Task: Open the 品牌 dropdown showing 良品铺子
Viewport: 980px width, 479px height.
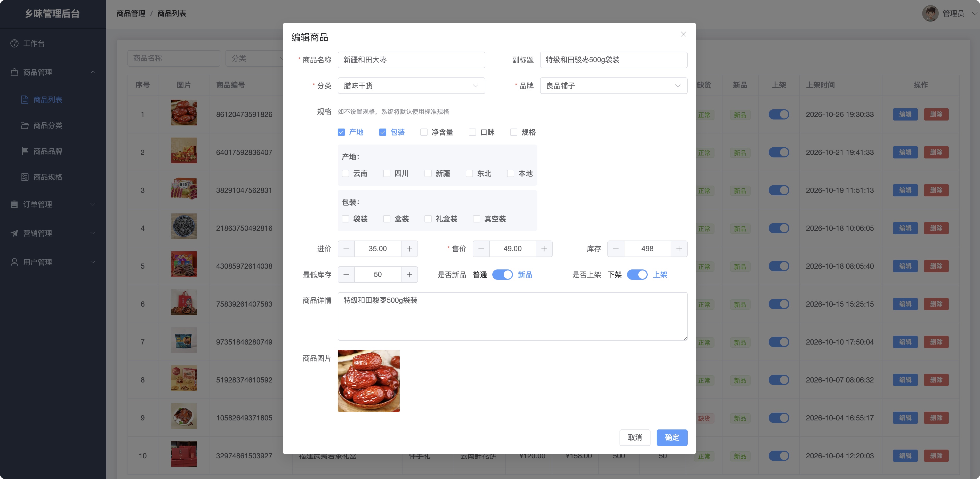Action: pyautogui.click(x=614, y=86)
